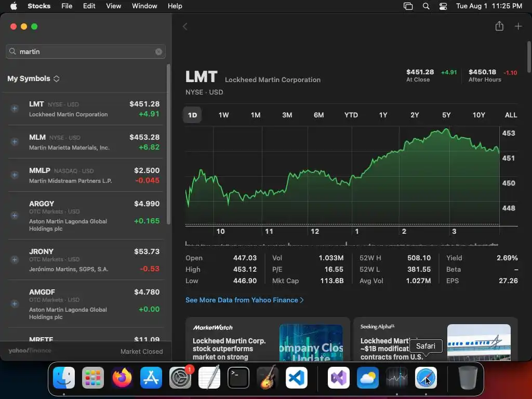Expand the My Symbols watchlist dropdown
Viewport: 532px width, 399px height.
point(34,78)
